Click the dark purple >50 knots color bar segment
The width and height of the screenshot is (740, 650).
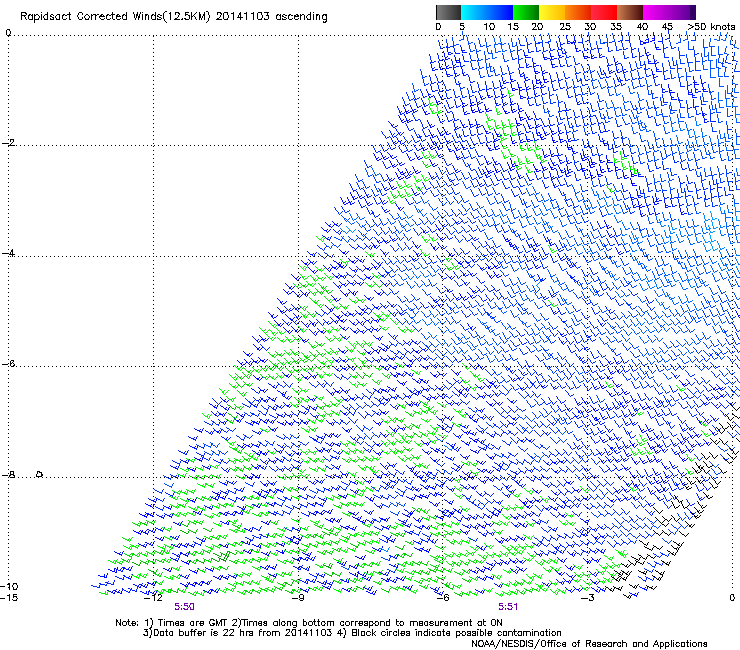[x=693, y=12]
